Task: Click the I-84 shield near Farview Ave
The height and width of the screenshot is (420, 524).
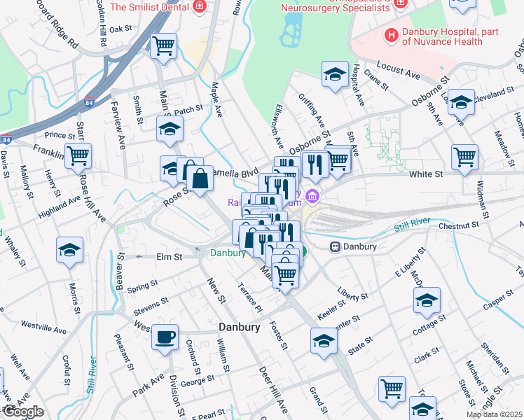Action: (x=89, y=102)
